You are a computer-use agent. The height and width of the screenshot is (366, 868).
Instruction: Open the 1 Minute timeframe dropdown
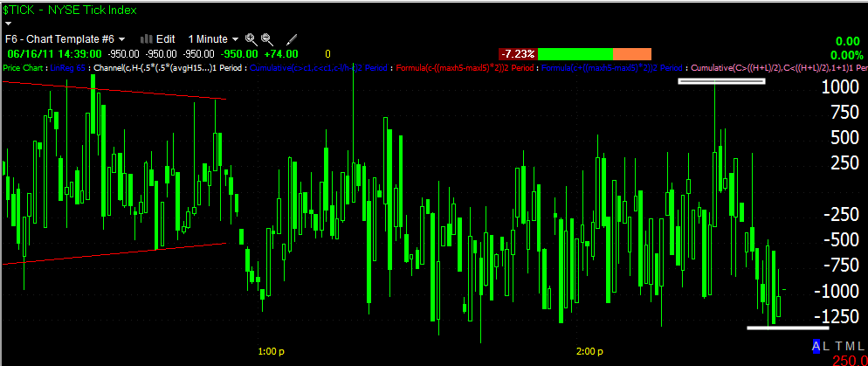pos(213,38)
